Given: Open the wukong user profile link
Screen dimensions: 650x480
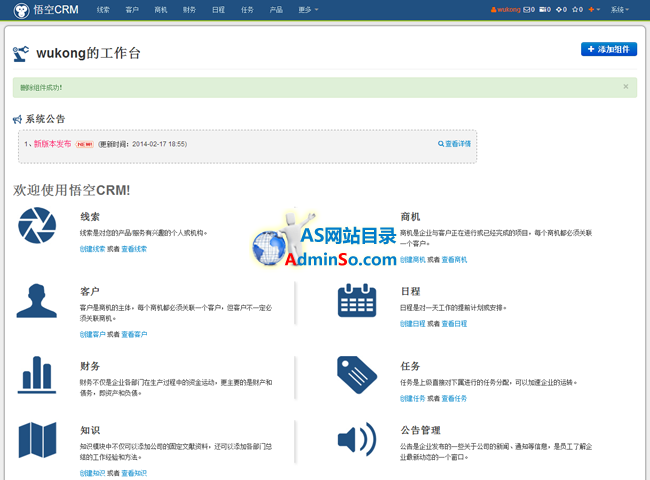Looking at the screenshot, I should [506, 10].
